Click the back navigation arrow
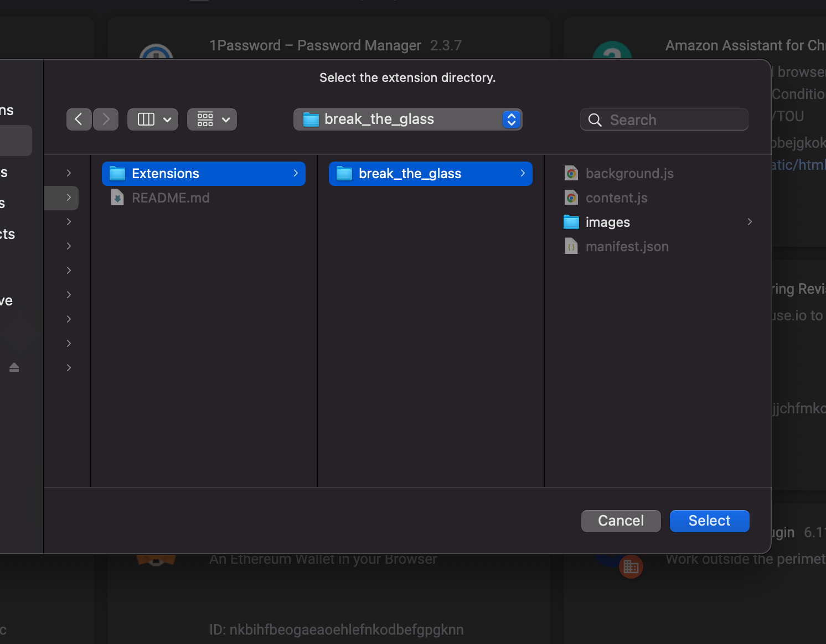The image size is (826, 644). point(79,119)
